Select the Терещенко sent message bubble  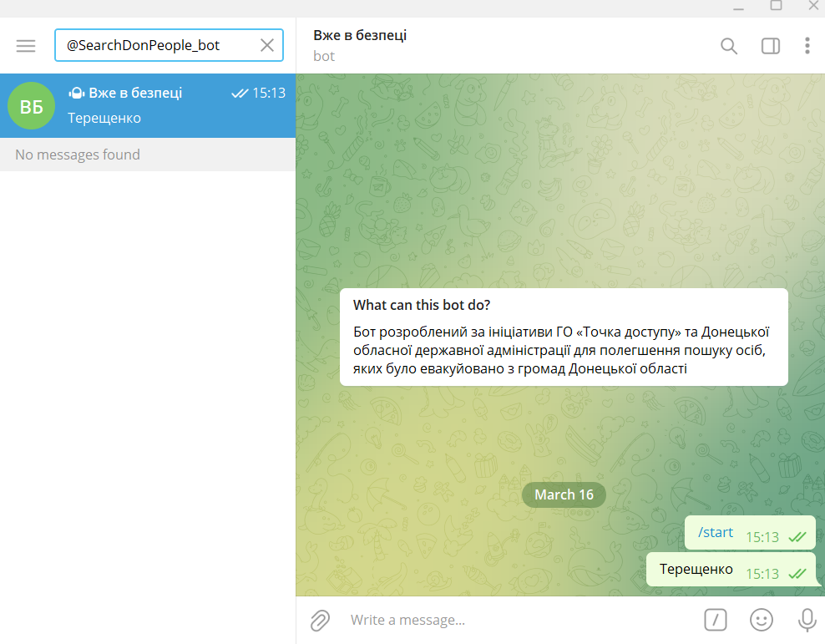(x=731, y=570)
